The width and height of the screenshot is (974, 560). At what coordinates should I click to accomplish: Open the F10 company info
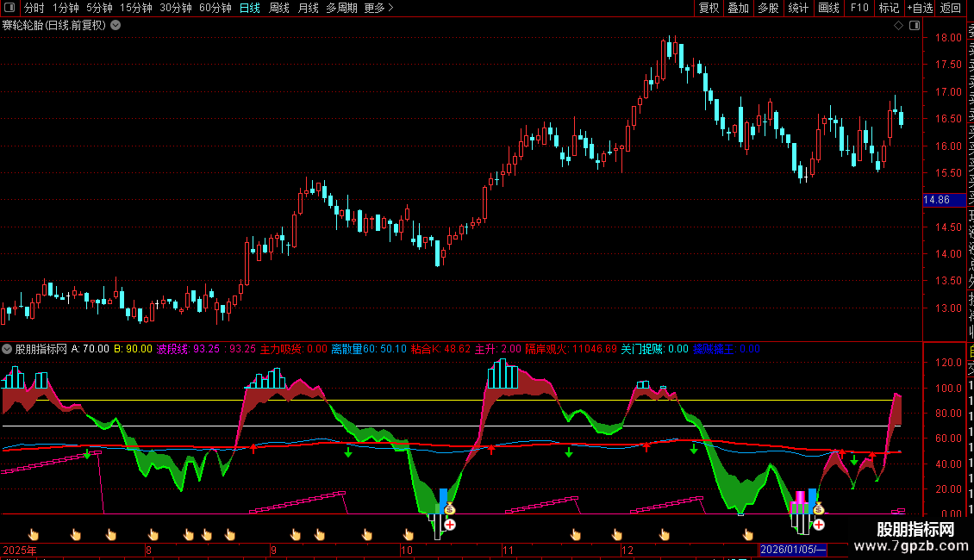(x=859, y=8)
